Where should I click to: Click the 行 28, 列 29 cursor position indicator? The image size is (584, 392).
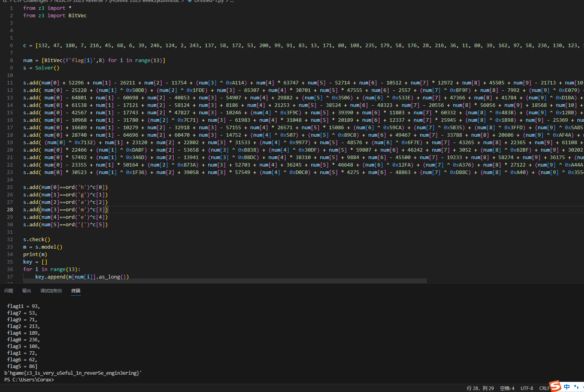click(x=480, y=388)
